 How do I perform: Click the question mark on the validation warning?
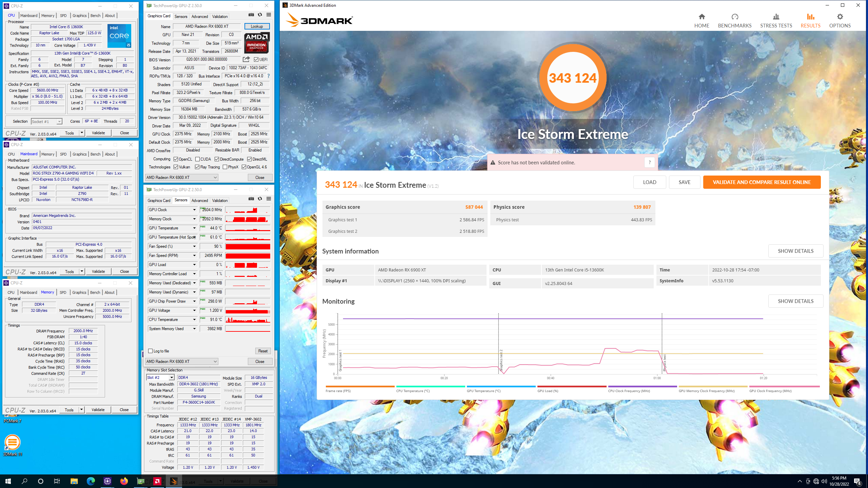click(649, 162)
